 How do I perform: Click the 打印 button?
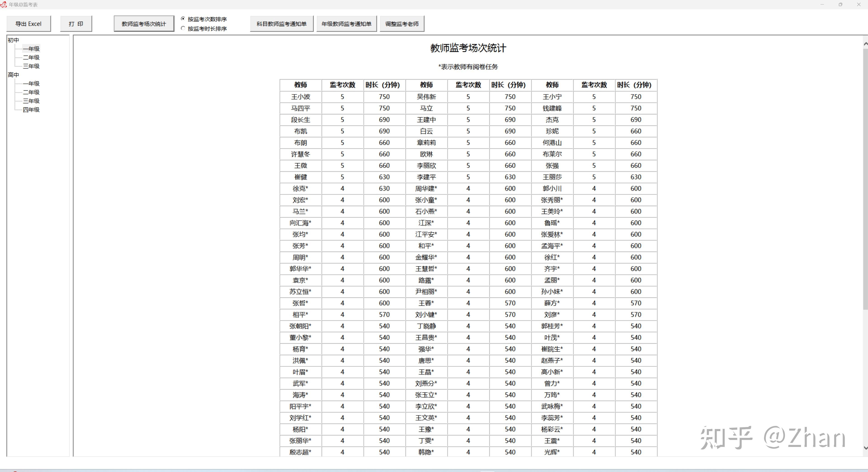coord(76,24)
